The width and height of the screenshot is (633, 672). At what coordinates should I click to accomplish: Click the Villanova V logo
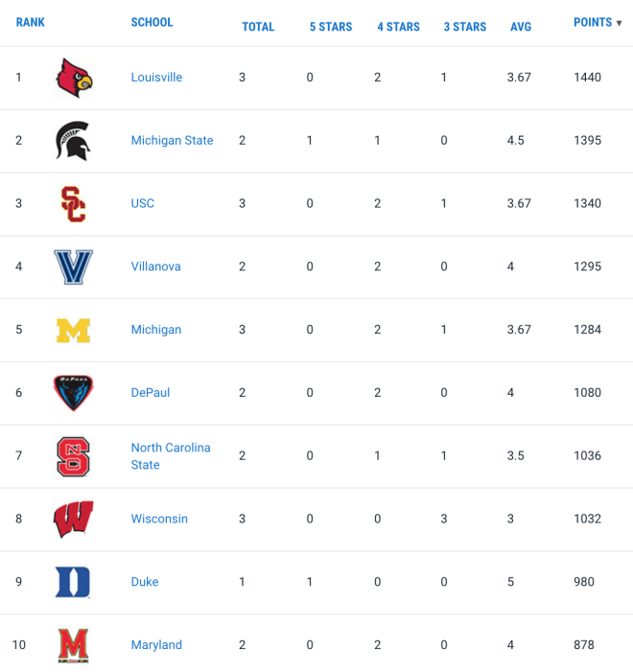[73, 267]
